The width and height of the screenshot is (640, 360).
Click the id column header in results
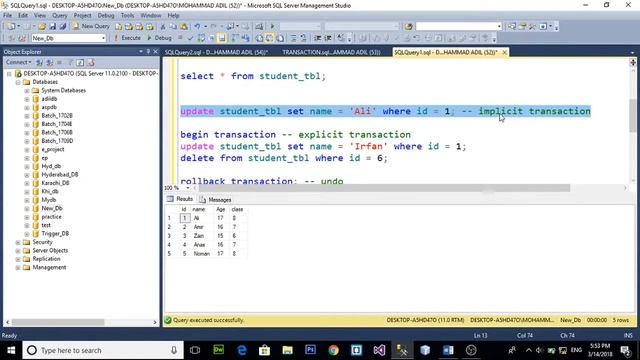click(x=184, y=209)
